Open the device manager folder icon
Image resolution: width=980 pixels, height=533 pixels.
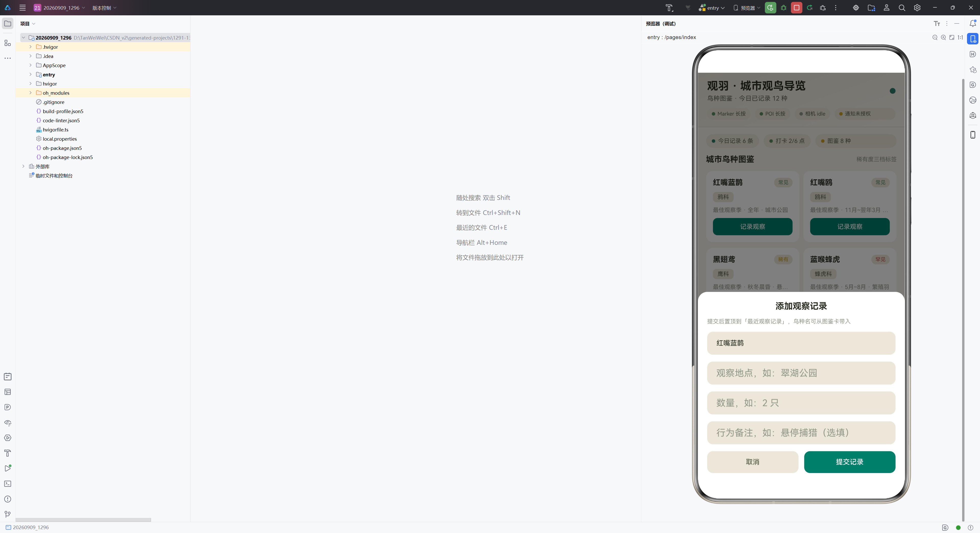[x=871, y=8]
